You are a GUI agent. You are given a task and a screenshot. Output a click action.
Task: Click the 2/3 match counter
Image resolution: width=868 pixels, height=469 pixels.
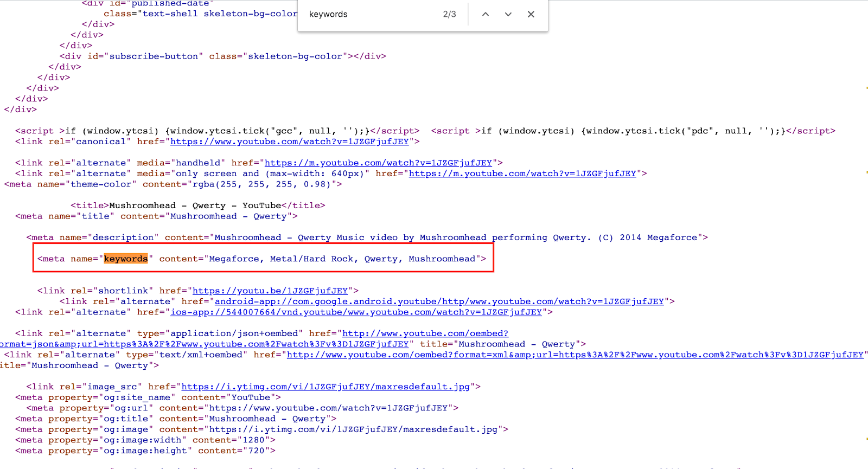450,15
